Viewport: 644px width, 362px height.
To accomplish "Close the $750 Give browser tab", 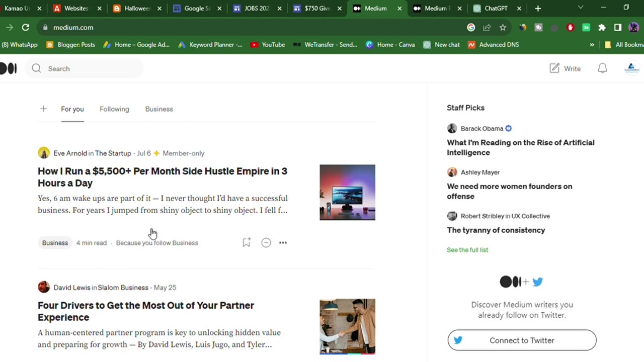I will coord(340,9).
